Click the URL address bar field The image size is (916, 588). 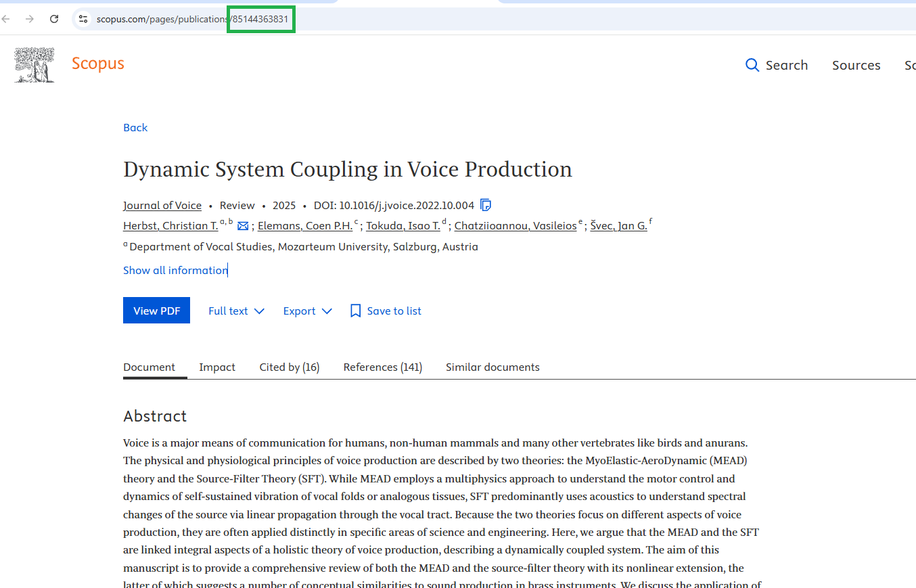coord(474,19)
